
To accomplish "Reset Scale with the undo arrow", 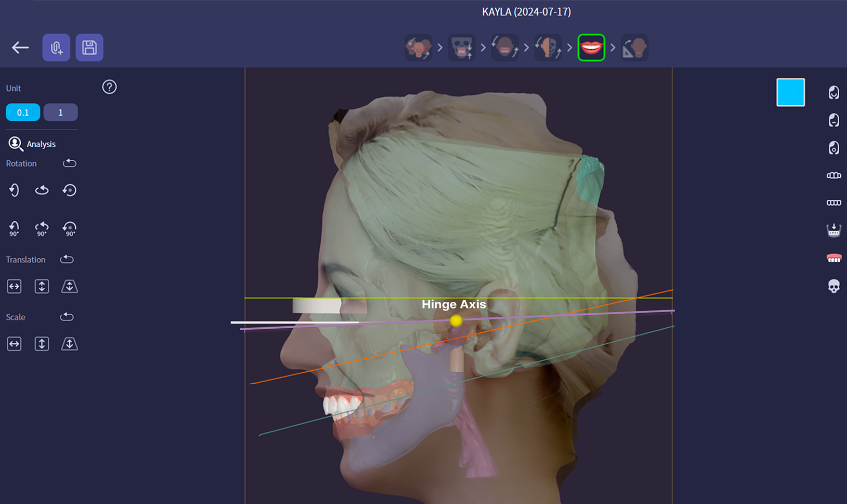I will [x=67, y=317].
